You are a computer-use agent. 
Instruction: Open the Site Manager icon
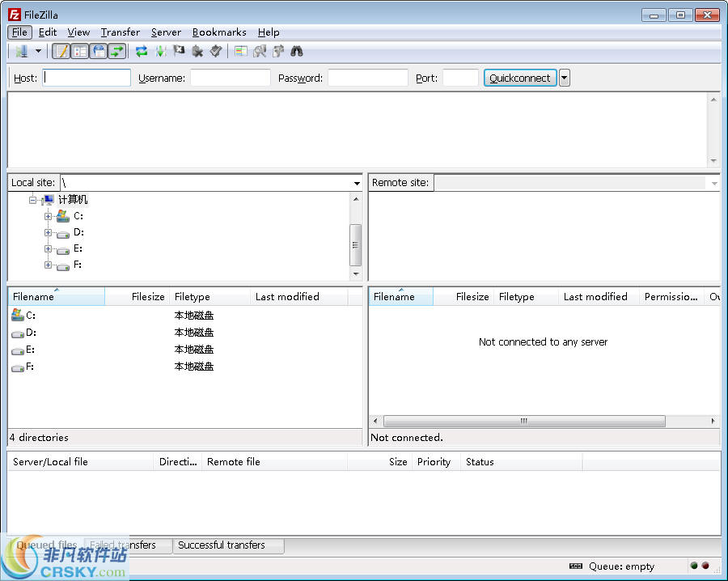click(21, 51)
